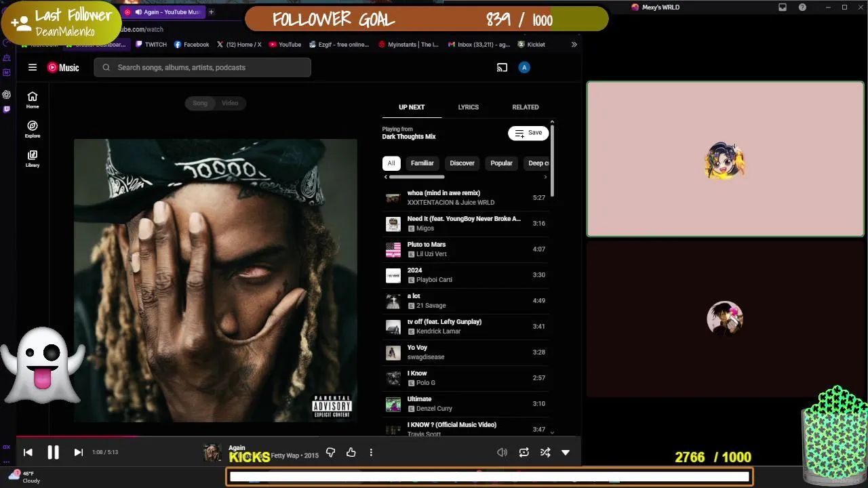Image resolution: width=868 pixels, height=488 pixels.
Task: Click the lower avatar in Mexy's WRLD window
Action: pos(725,318)
